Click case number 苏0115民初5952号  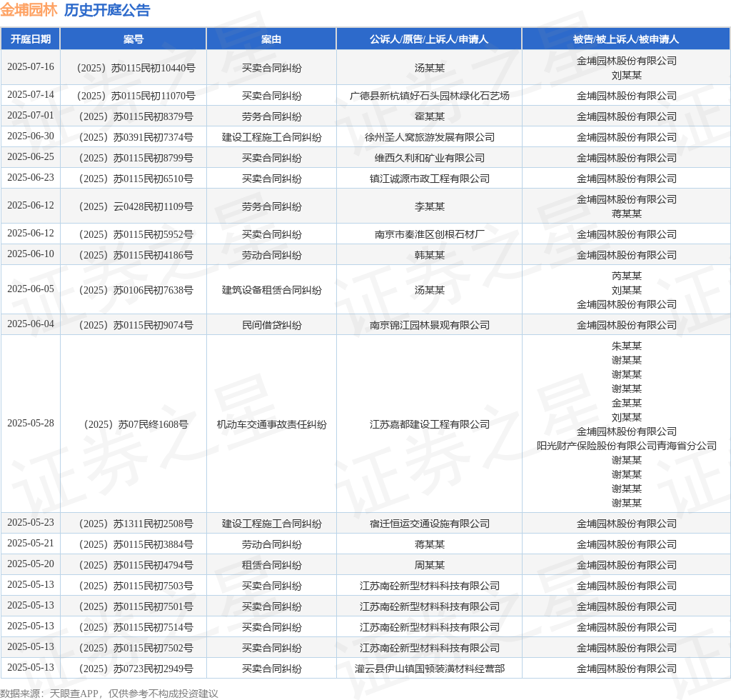136,234
